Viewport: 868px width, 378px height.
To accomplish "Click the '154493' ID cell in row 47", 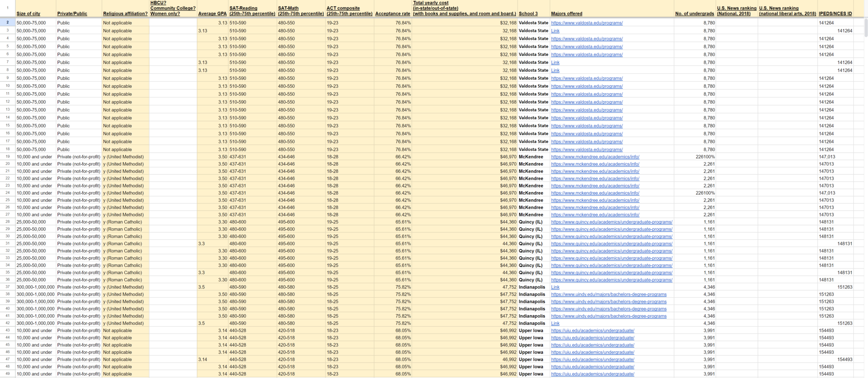I will (x=835, y=359).
